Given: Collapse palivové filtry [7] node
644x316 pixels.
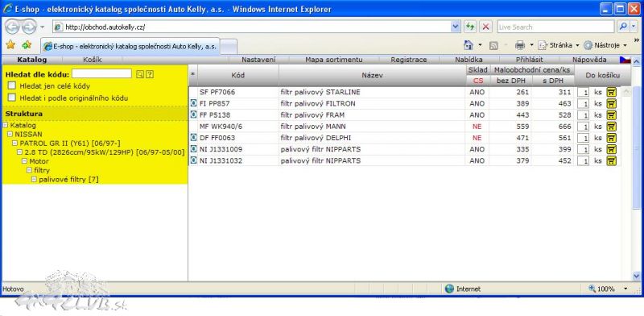Looking at the screenshot, I should (34, 180).
